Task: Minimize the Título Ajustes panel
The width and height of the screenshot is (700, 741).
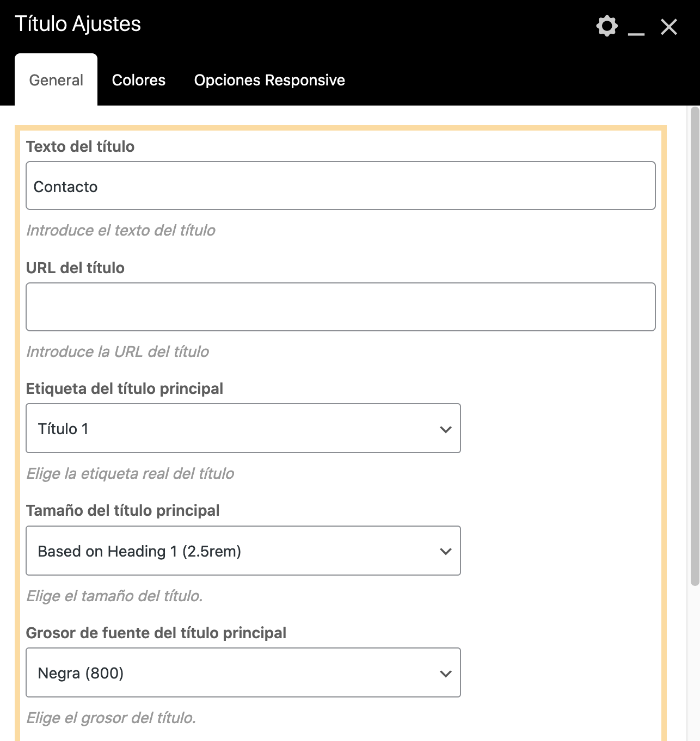Action: 636,28
